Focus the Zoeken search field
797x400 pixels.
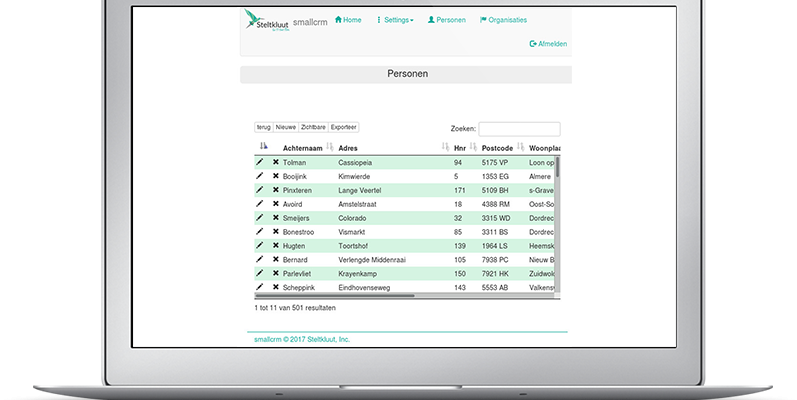[519, 129]
